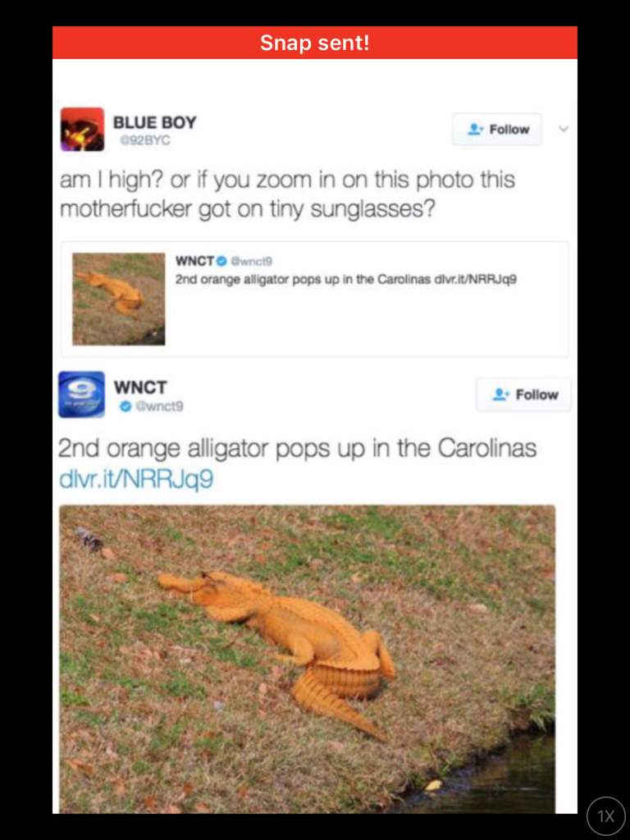The height and width of the screenshot is (840, 630).
Task: Follow the BLUE BOY account
Action: point(497,129)
